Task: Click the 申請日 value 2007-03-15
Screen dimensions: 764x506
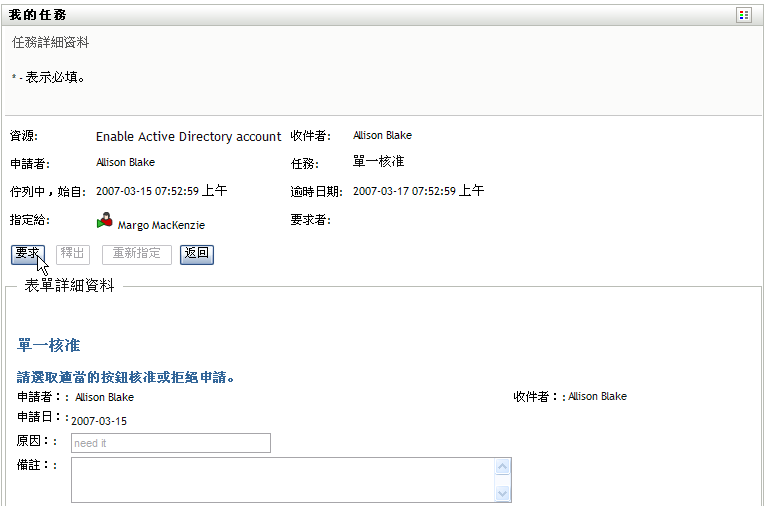Action: coord(99,421)
